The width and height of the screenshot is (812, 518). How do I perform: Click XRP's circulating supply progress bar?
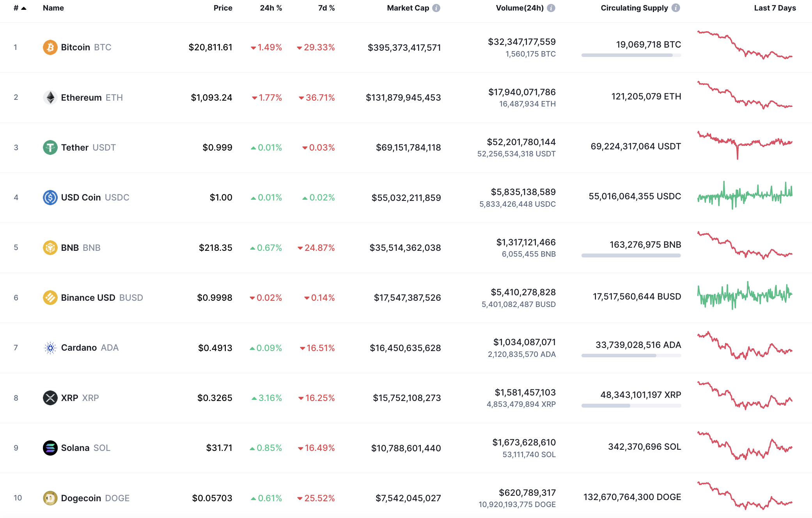(x=631, y=406)
